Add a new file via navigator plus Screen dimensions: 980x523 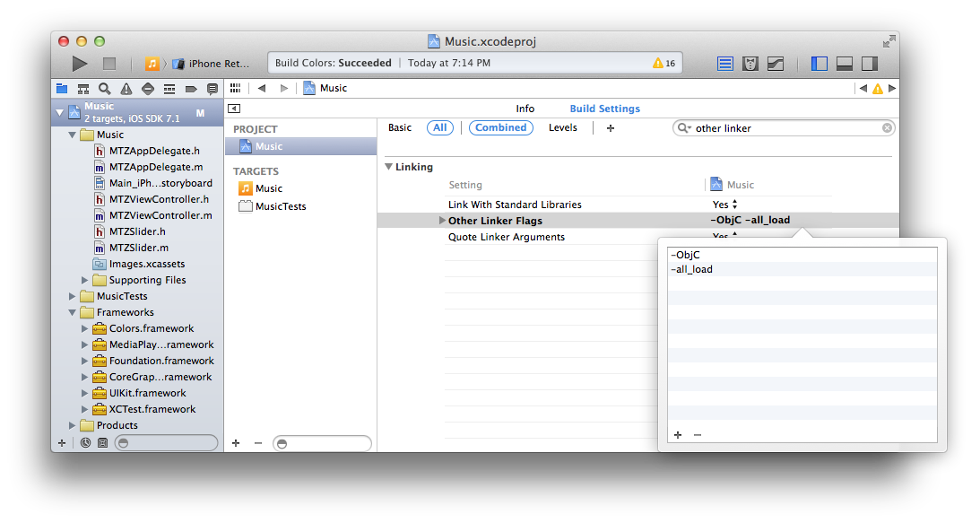coord(62,443)
